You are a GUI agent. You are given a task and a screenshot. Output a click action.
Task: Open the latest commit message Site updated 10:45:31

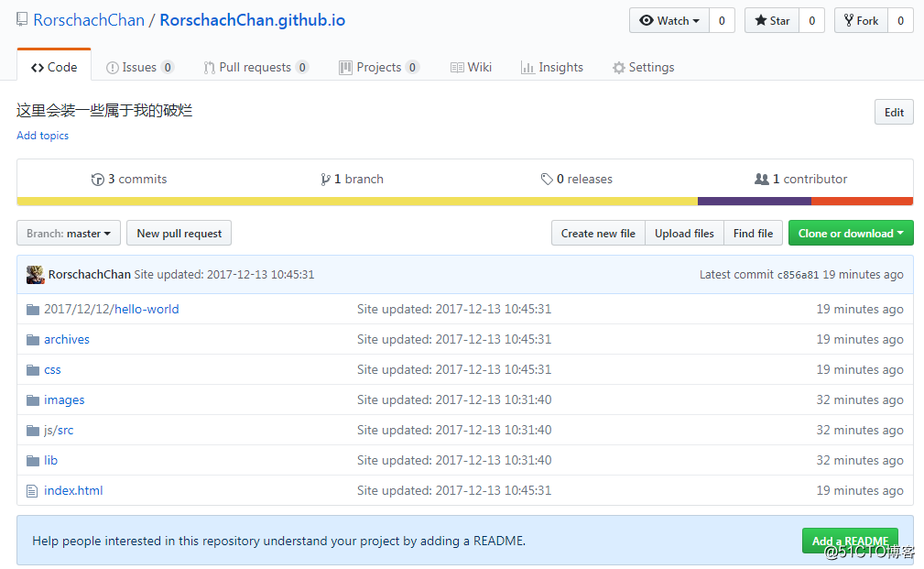(224, 275)
